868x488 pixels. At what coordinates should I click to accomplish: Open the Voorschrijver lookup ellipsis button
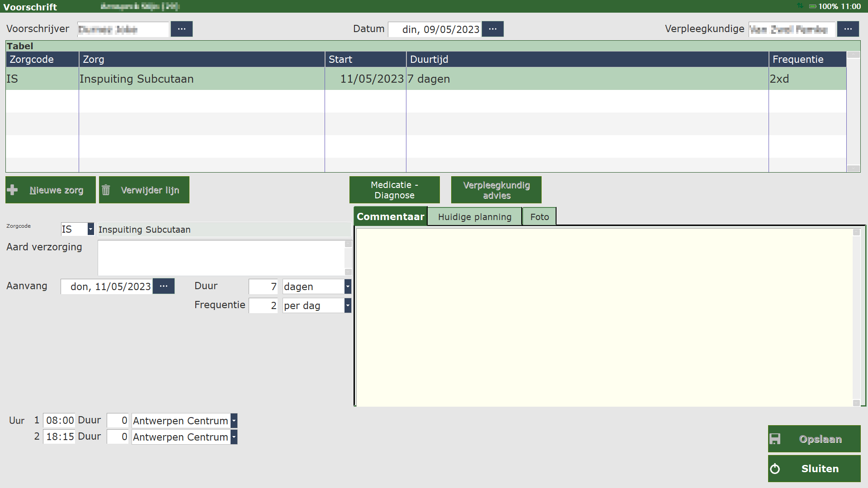(x=182, y=29)
